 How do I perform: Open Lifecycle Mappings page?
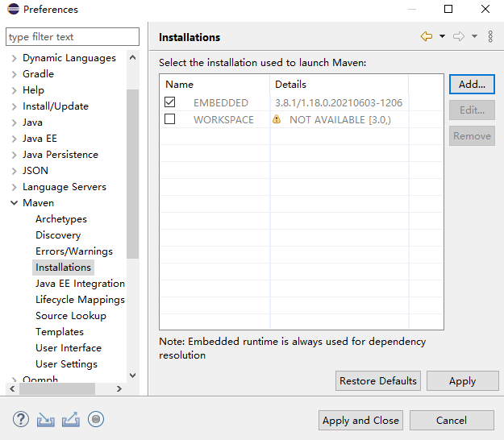[x=80, y=300]
